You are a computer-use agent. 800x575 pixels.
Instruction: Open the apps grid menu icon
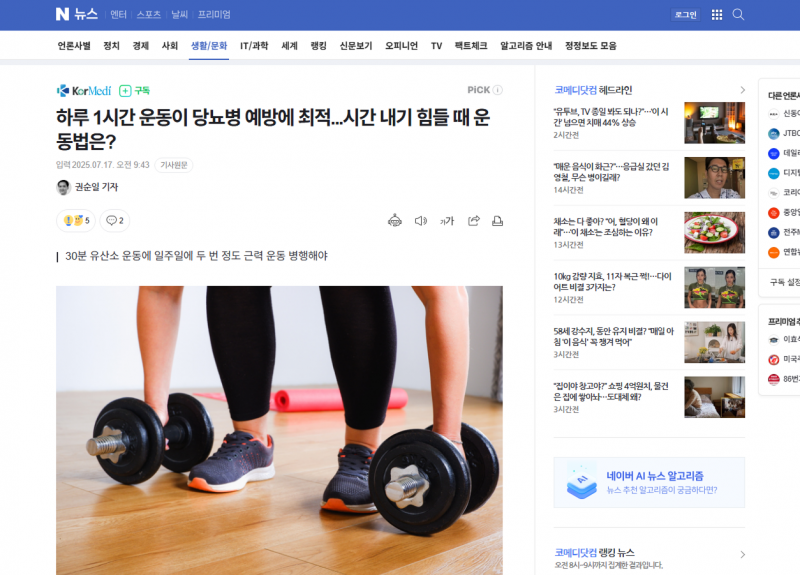(717, 15)
